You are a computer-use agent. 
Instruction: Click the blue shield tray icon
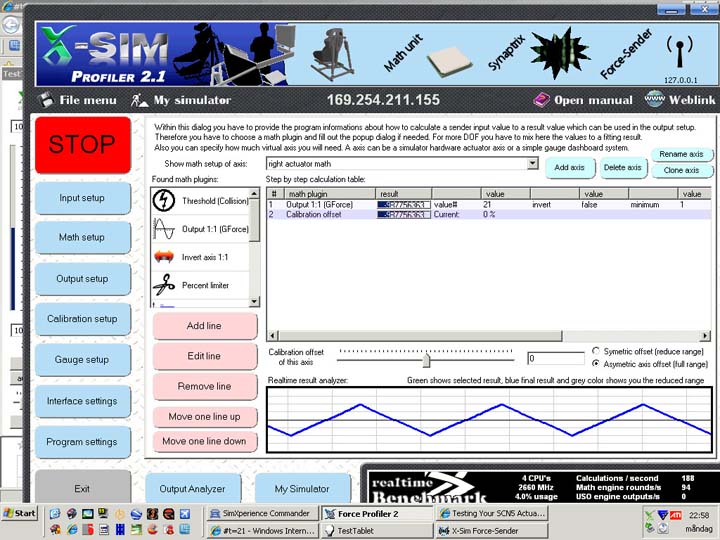click(x=663, y=515)
